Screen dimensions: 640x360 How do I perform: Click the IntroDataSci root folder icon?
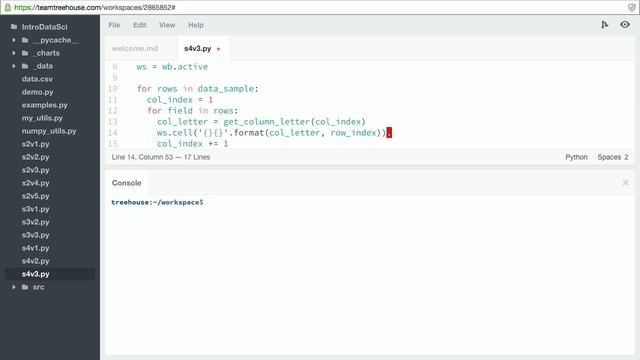(x=14, y=27)
